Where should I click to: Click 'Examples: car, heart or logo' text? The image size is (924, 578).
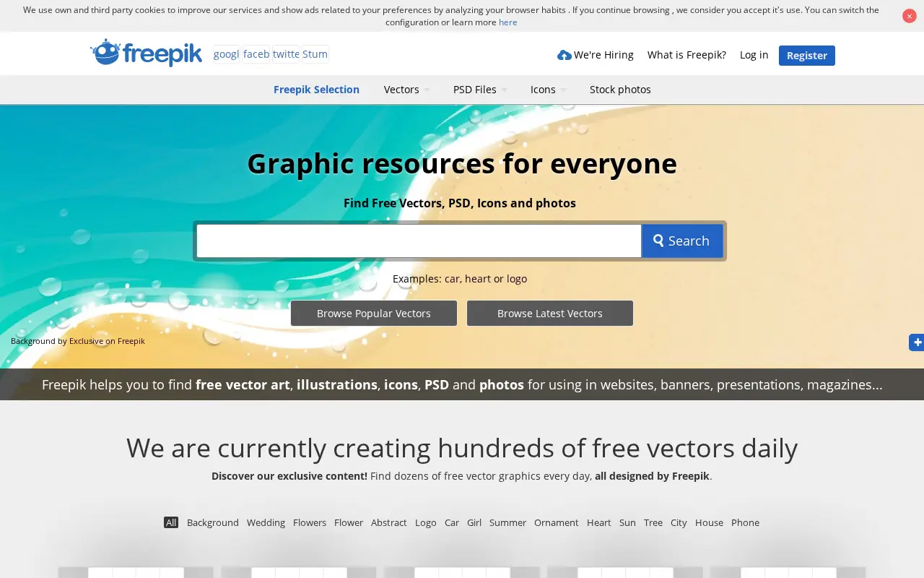coord(460,279)
